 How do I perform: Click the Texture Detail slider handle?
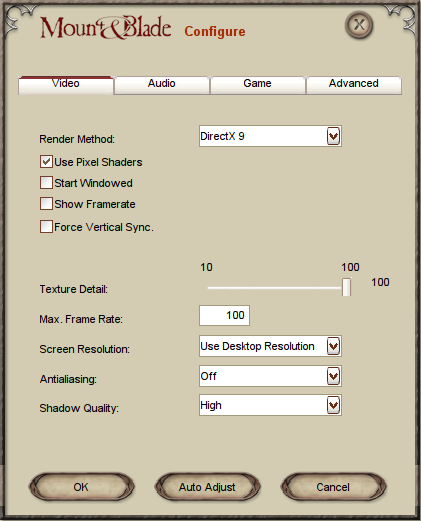[347, 287]
